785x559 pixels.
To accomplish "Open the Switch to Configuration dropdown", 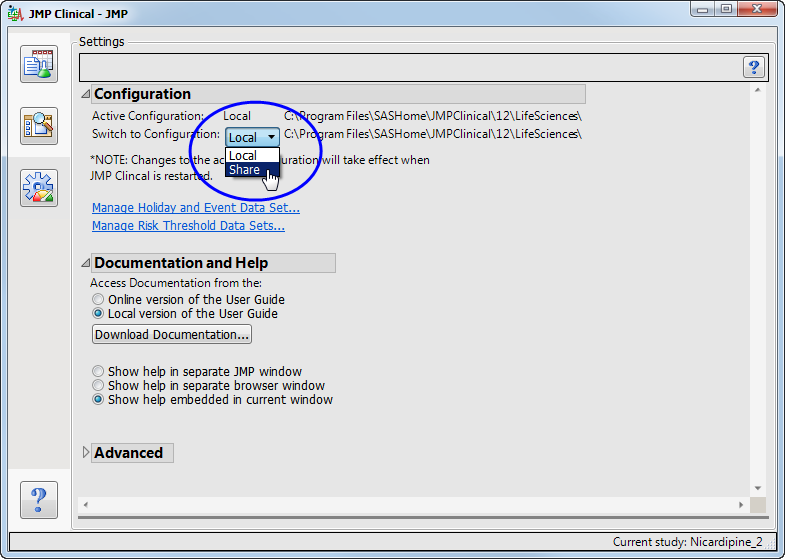I will tap(252, 137).
